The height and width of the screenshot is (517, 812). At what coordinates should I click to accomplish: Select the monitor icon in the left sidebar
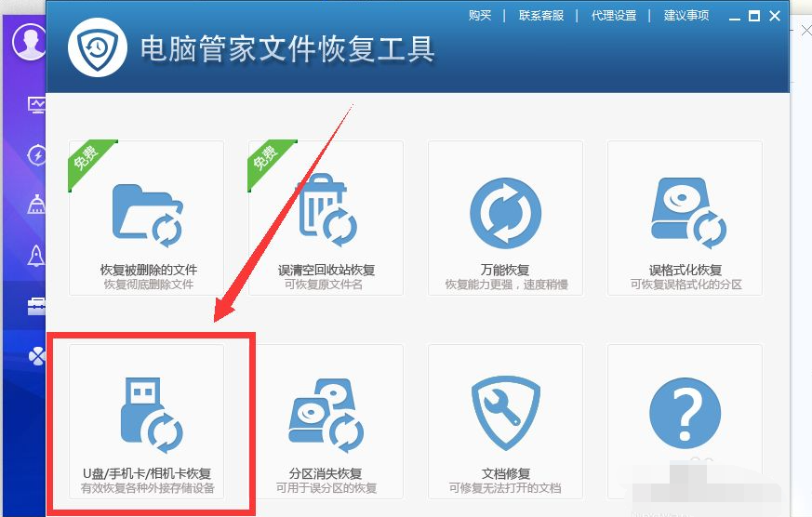click(x=37, y=105)
